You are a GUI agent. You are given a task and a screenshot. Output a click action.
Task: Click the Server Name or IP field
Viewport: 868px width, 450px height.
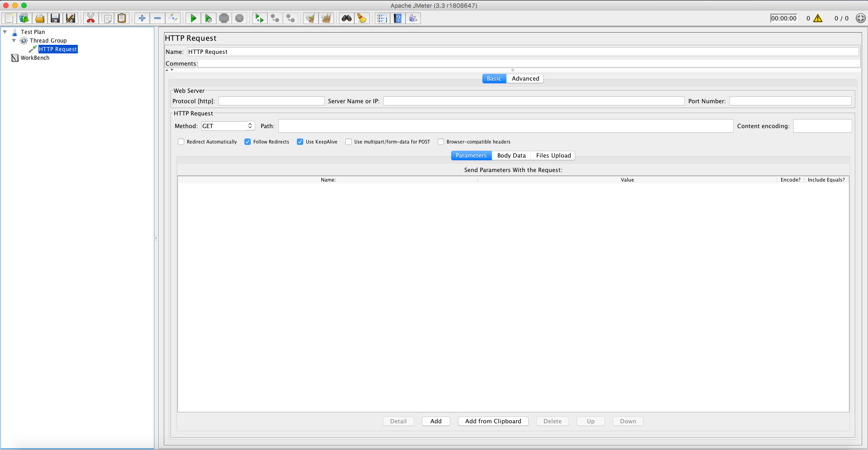(534, 101)
